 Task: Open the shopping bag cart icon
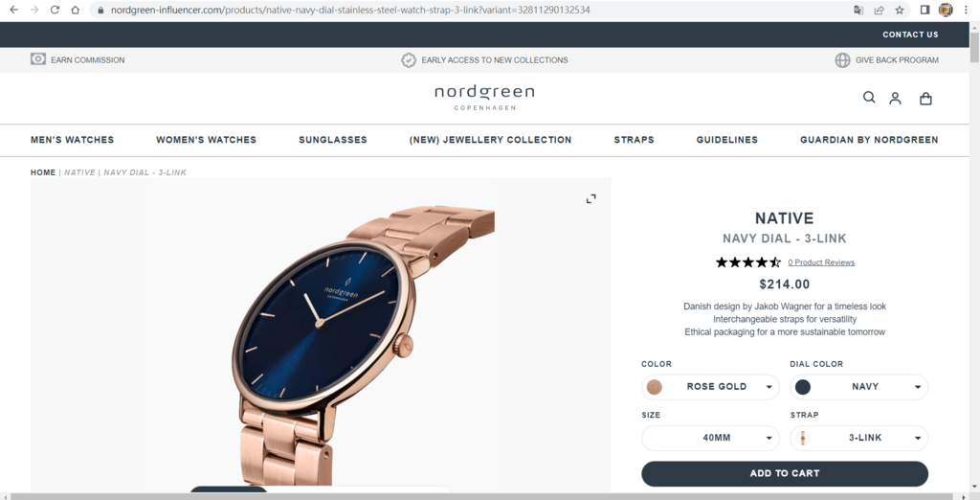pyautogui.click(x=925, y=99)
